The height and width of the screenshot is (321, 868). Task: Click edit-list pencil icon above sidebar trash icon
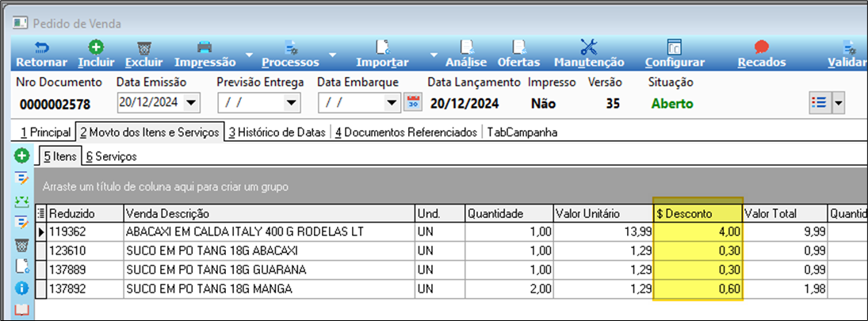pyautogui.click(x=21, y=223)
